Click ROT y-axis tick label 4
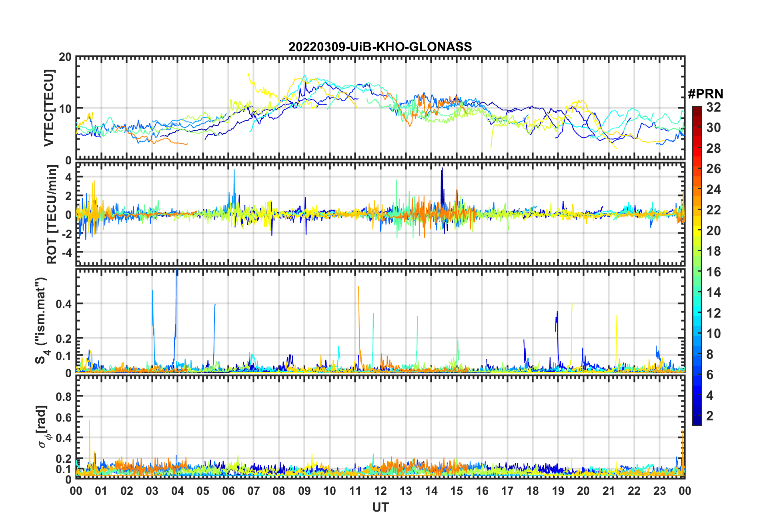This screenshot has width=761, height=532. 68,177
